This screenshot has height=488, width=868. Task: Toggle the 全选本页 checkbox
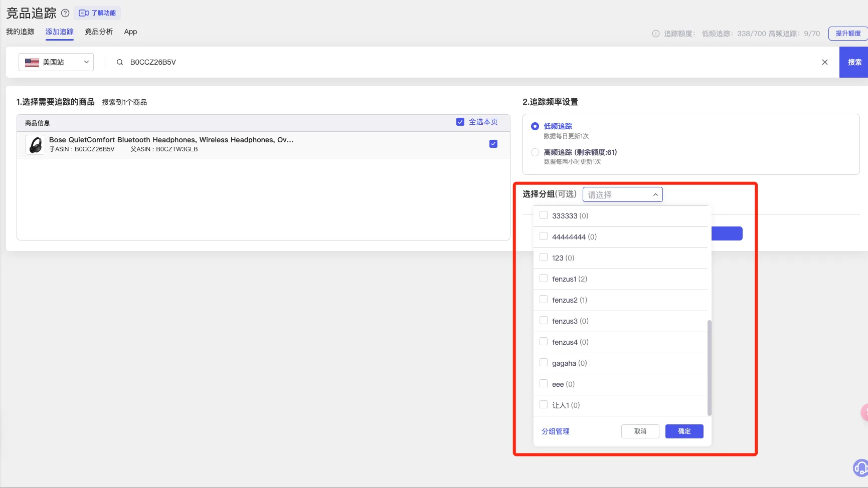pyautogui.click(x=460, y=122)
